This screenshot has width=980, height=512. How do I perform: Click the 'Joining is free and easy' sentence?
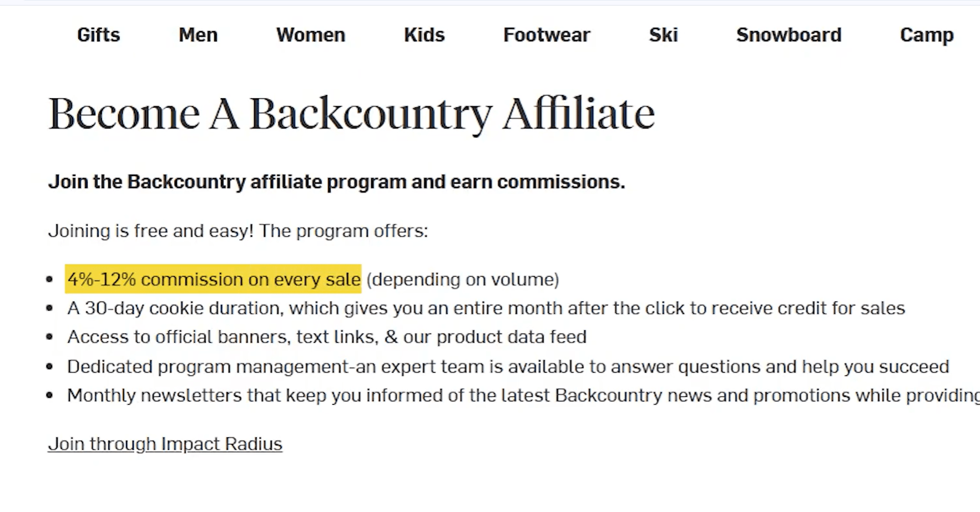coord(238,231)
